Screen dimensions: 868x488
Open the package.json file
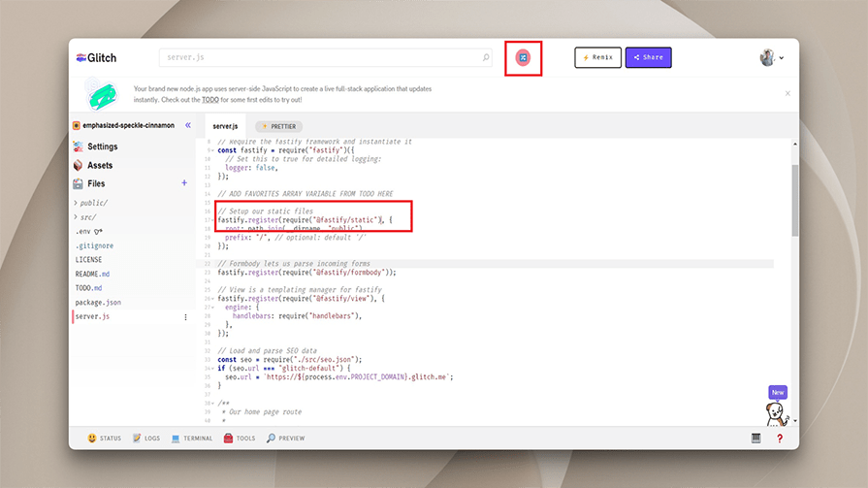click(x=98, y=303)
